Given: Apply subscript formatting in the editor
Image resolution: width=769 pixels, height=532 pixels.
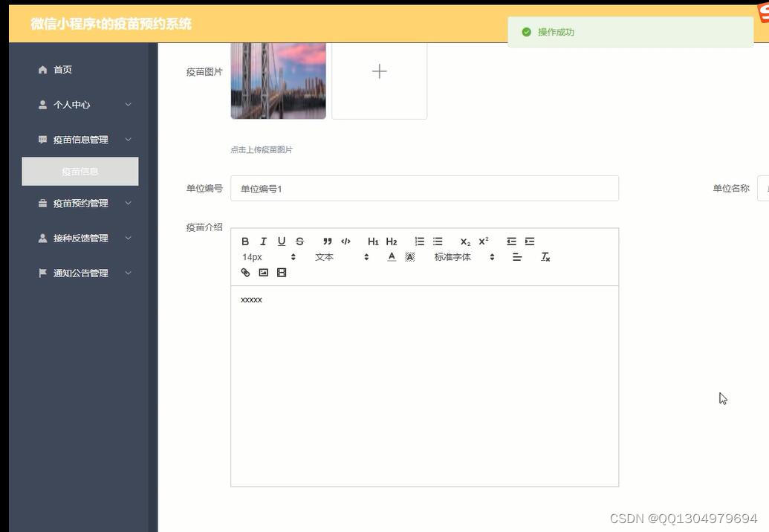Looking at the screenshot, I should [x=464, y=241].
